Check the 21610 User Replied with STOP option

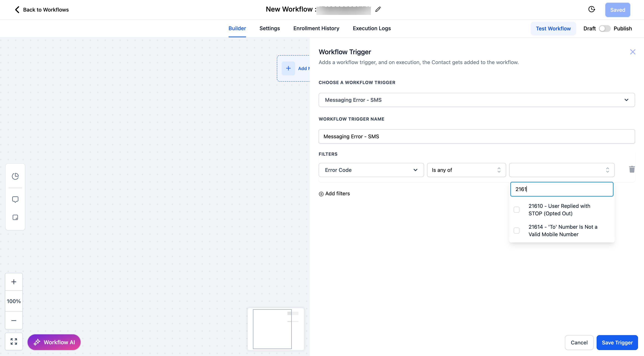point(517,210)
